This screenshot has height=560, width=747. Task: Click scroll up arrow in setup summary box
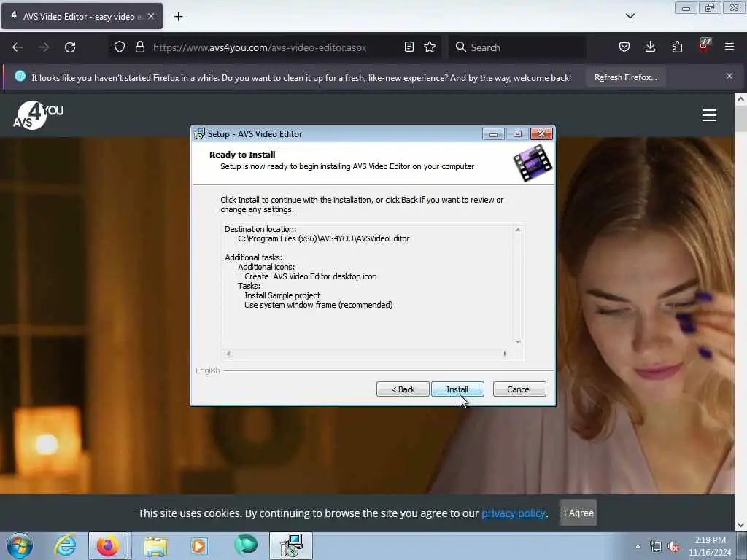(518, 230)
